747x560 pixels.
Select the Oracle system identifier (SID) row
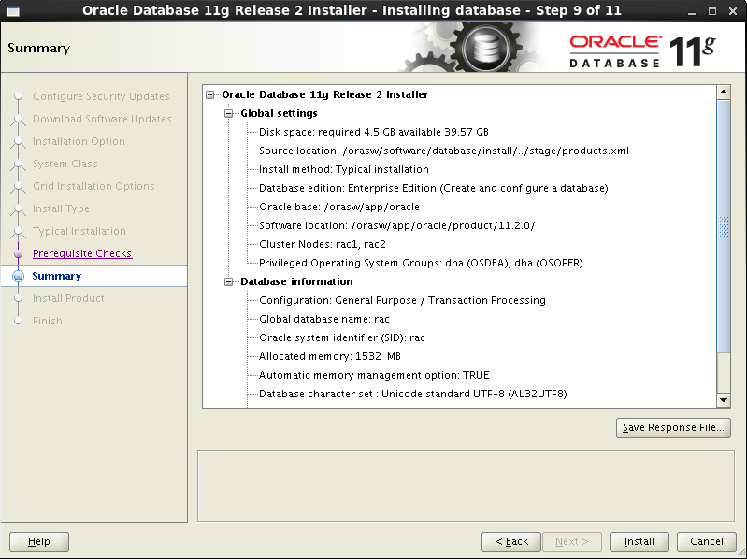pos(341,337)
